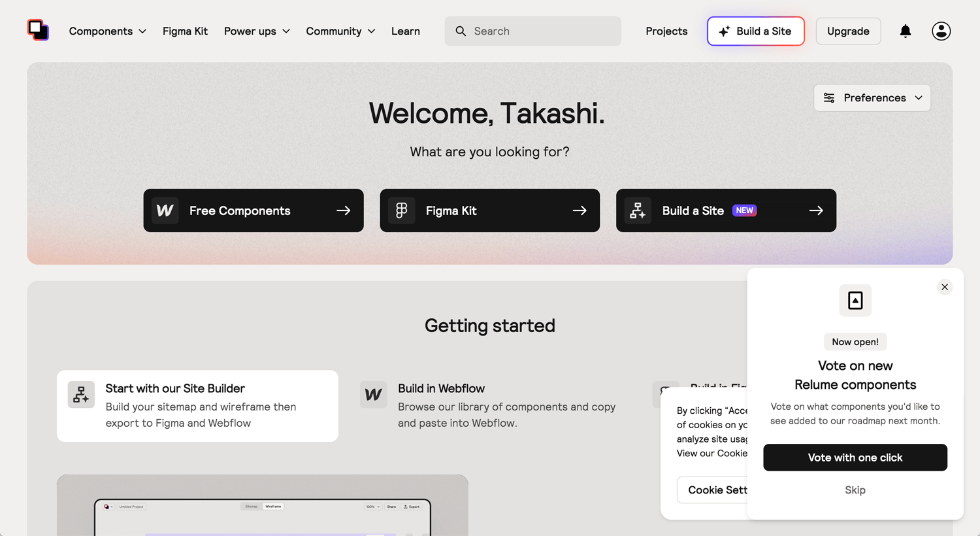The width and height of the screenshot is (980, 536).
Task: Expand the Power ups menu
Action: pos(257,31)
